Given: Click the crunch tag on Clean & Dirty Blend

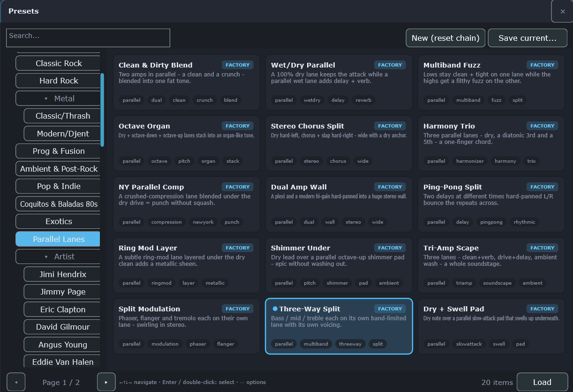Looking at the screenshot, I should 205,100.
